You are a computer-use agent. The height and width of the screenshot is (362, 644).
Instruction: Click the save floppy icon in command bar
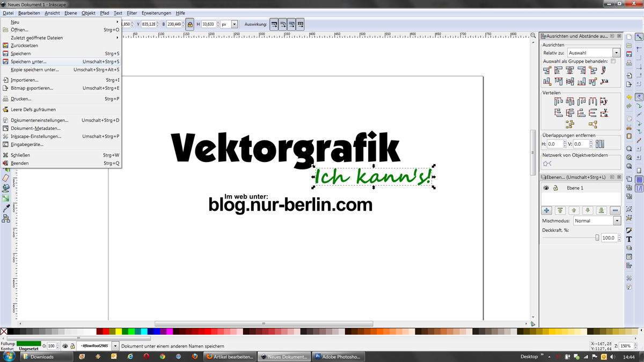[x=629, y=55]
